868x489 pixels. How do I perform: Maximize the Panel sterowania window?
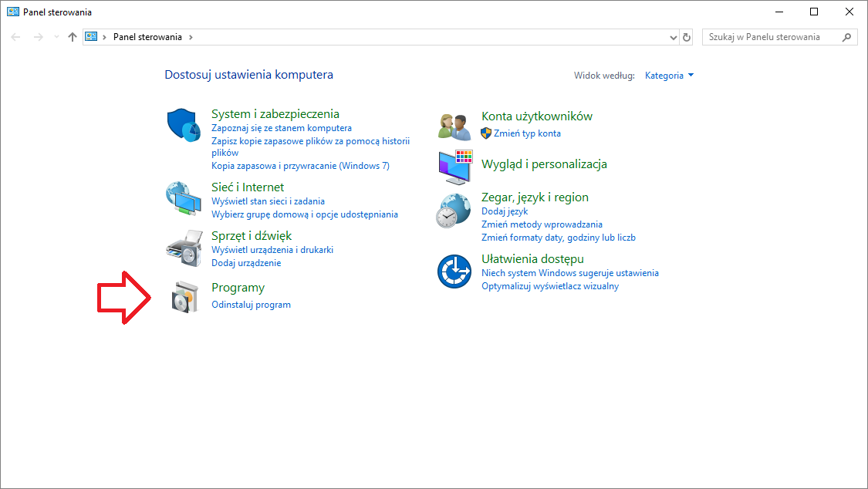point(814,12)
